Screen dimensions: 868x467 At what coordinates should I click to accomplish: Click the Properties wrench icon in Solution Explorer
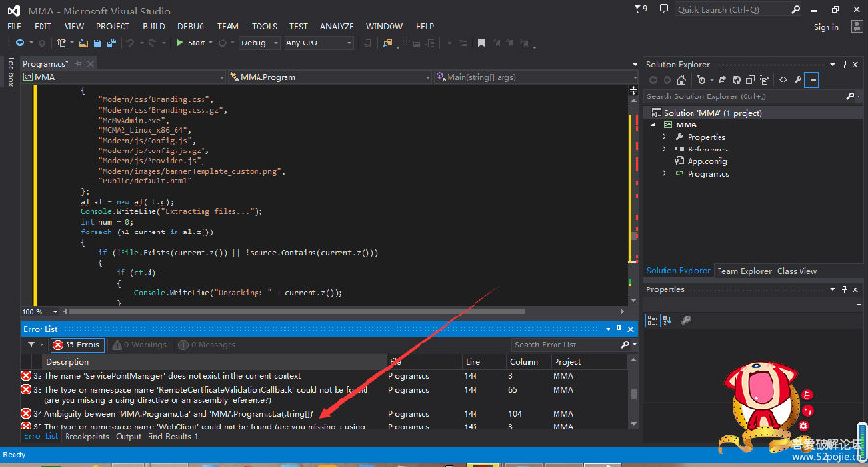[x=799, y=80]
